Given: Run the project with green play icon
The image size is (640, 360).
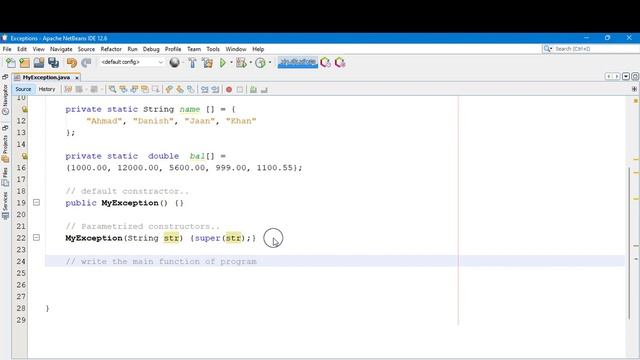Looking at the screenshot, I should (x=223, y=62).
